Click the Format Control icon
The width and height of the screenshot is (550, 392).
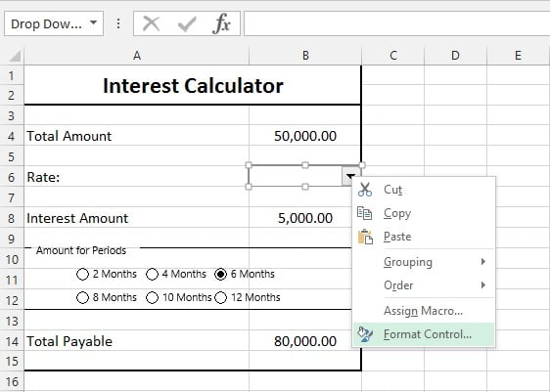point(365,334)
